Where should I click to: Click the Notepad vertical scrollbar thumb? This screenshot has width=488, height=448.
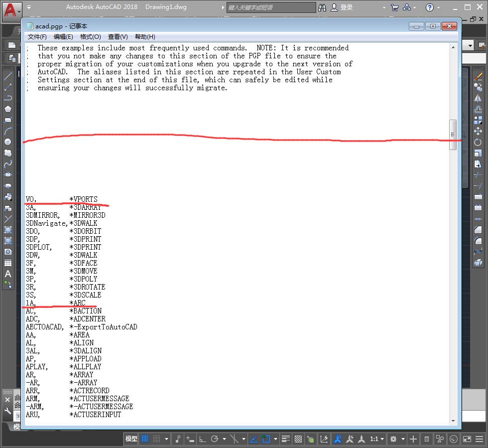pyautogui.click(x=453, y=135)
